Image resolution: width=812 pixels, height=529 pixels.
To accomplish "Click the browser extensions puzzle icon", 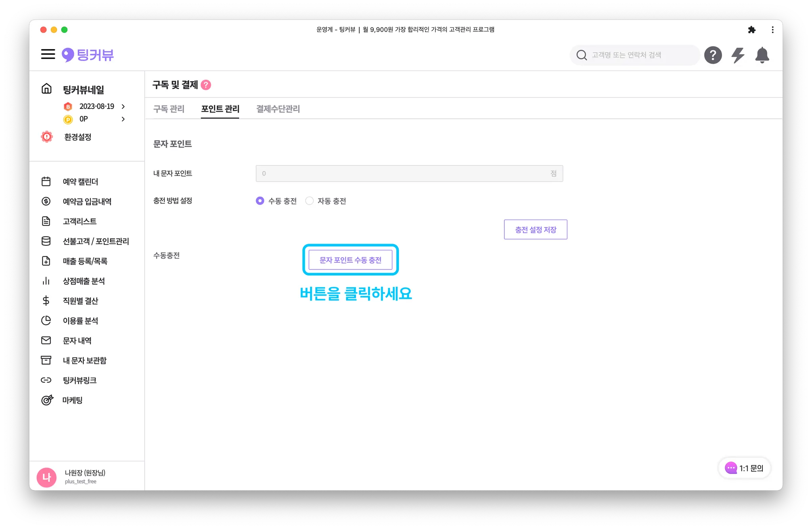I will pos(752,30).
